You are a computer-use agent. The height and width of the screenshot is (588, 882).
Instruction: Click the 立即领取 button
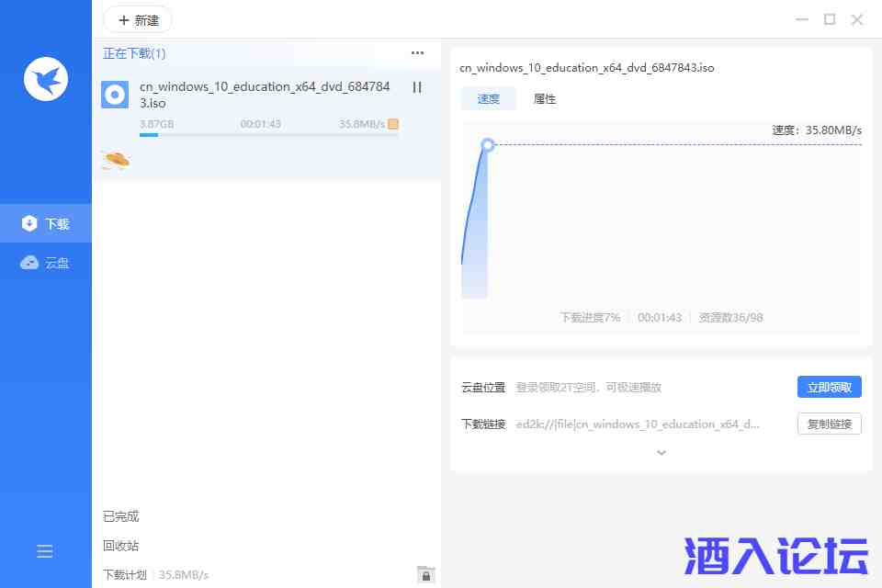(x=829, y=387)
